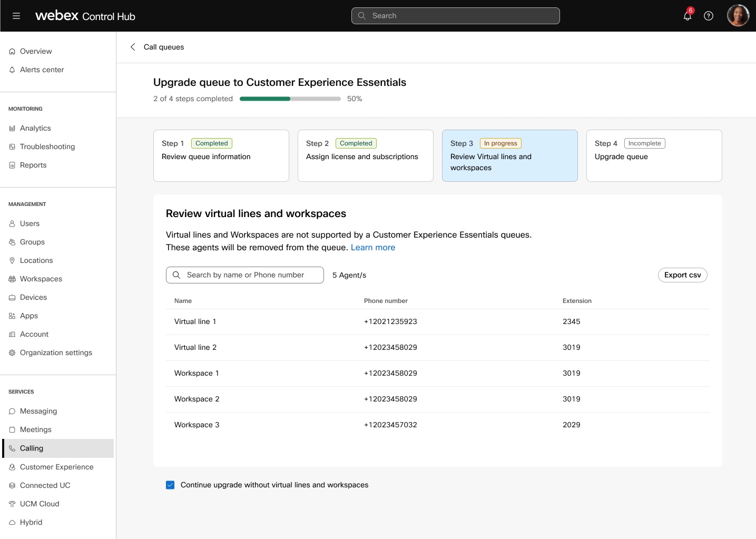
Task: Click the Groups icon in sidebar
Action: click(x=12, y=242)
